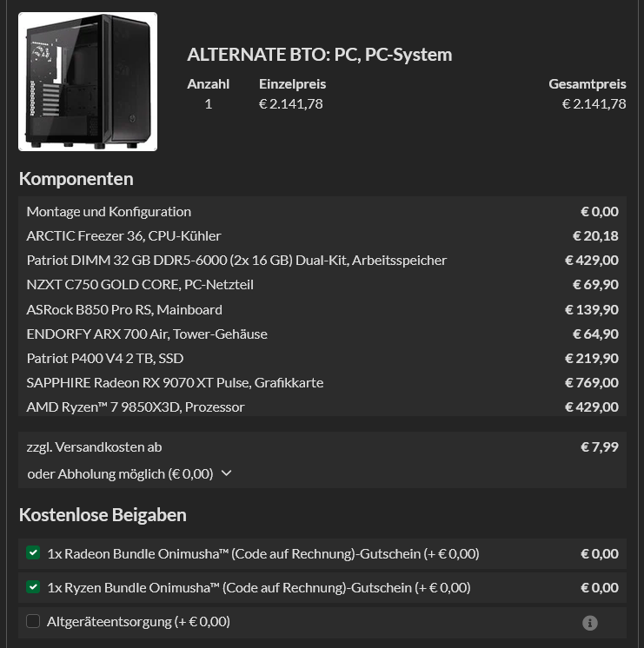Expand the Abholung möglich chevron

click(226, 473)
